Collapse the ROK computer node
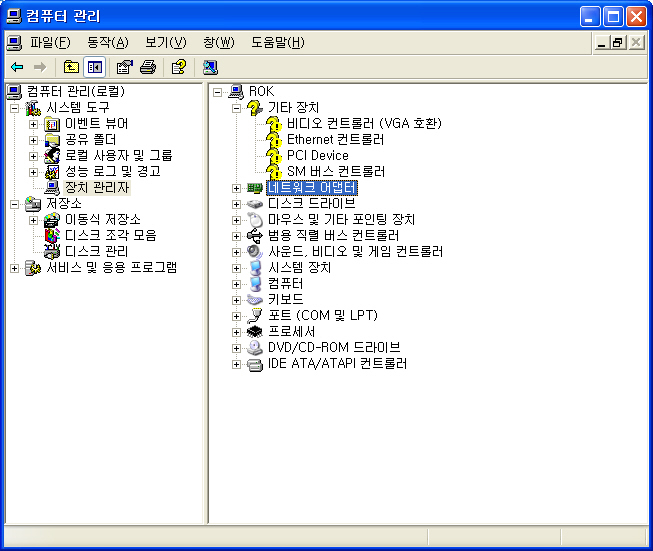The height and width of the screenshot is (551, 653). coord(217,92)
